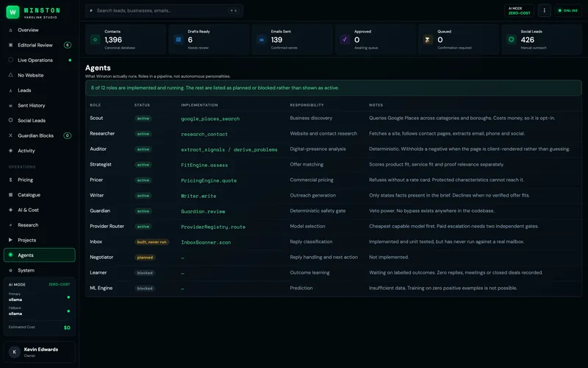The height and width of the screenshot is (368, 588).
Task: Click the planned badge for Negotiator
Action: click(x=145, y=257)
